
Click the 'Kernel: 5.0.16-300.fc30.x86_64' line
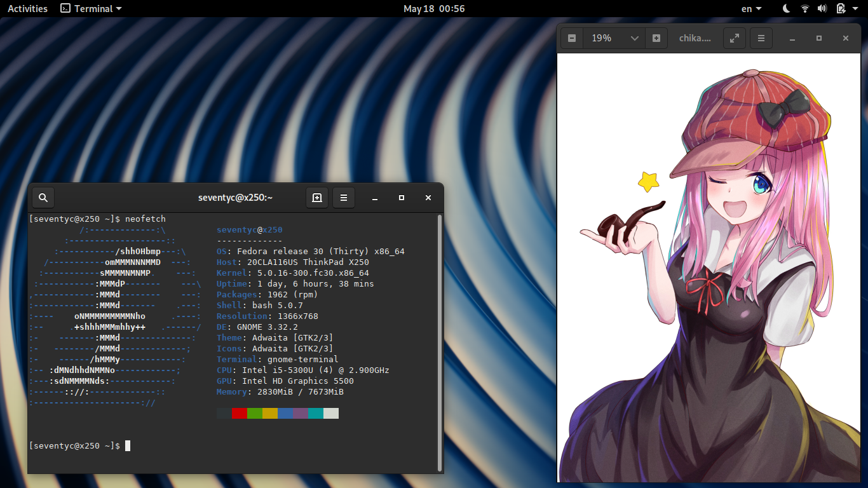point(293,273)
